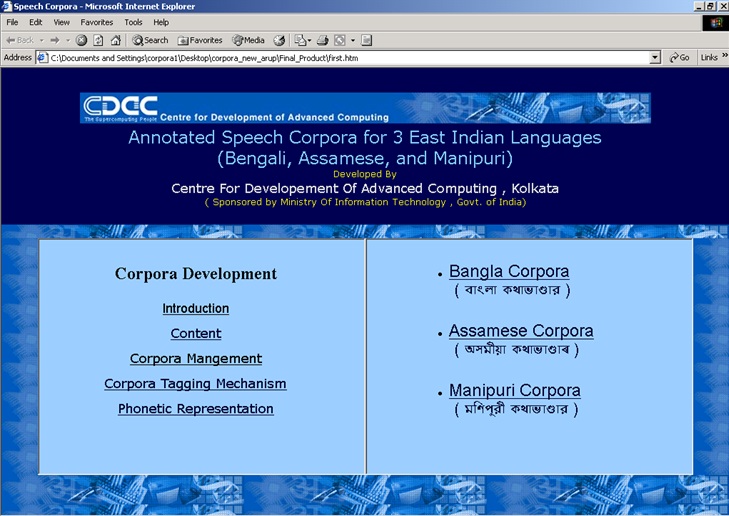Viewport: 729px width, 516px height.
Task: Open the File menu
Action: [12, 22]
